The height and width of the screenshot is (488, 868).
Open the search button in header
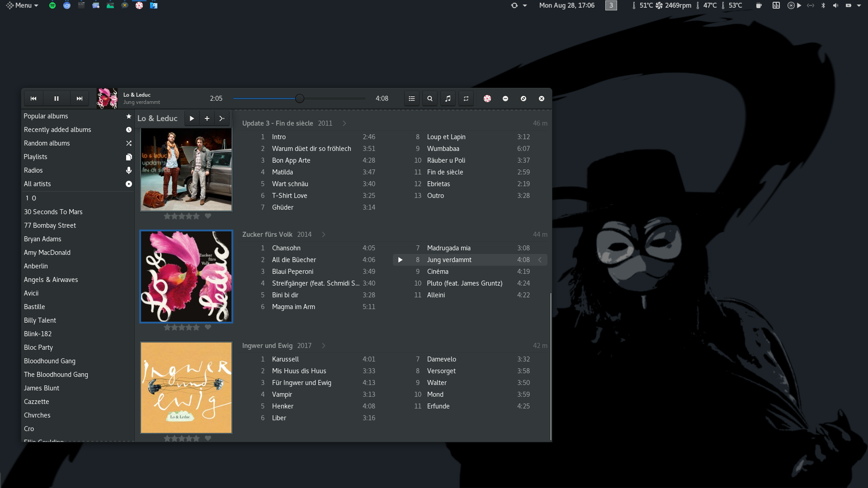point(430,99)
